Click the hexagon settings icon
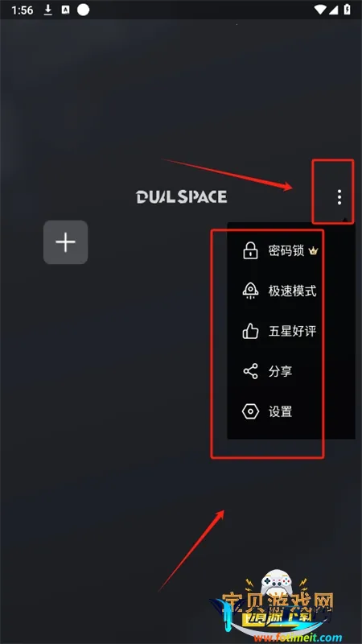The height and width of the screenshot is (644, 362). [250, 411]
